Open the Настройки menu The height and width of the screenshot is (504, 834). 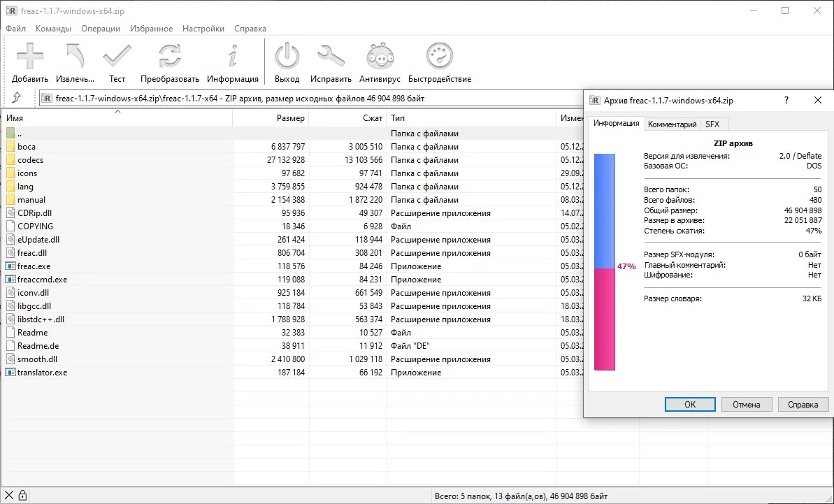(203, 29)
